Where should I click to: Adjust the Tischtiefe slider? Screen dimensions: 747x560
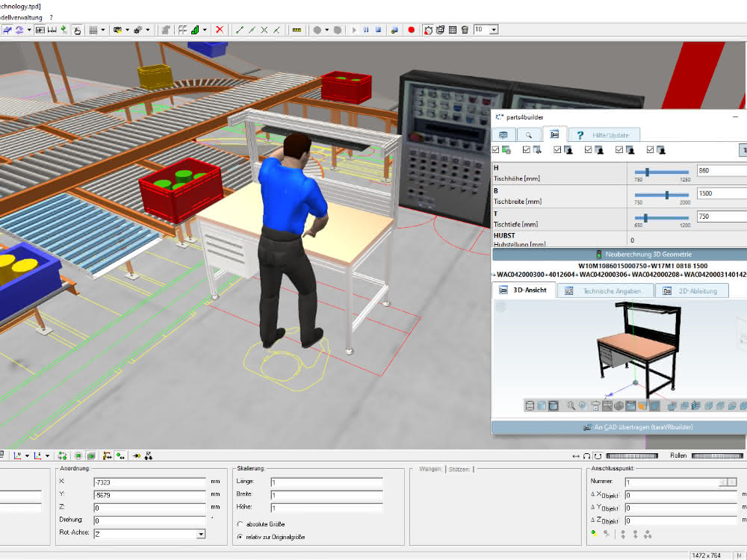click(662, 217)
